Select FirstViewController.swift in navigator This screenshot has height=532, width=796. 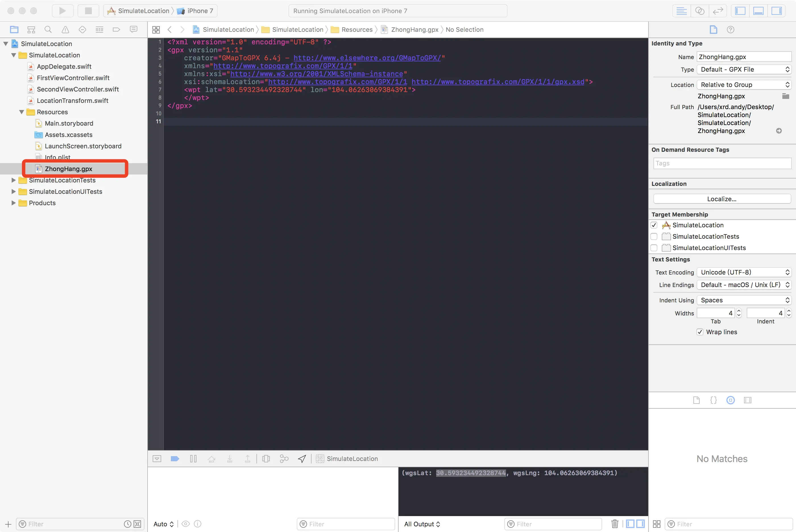[x=73, y=78]
